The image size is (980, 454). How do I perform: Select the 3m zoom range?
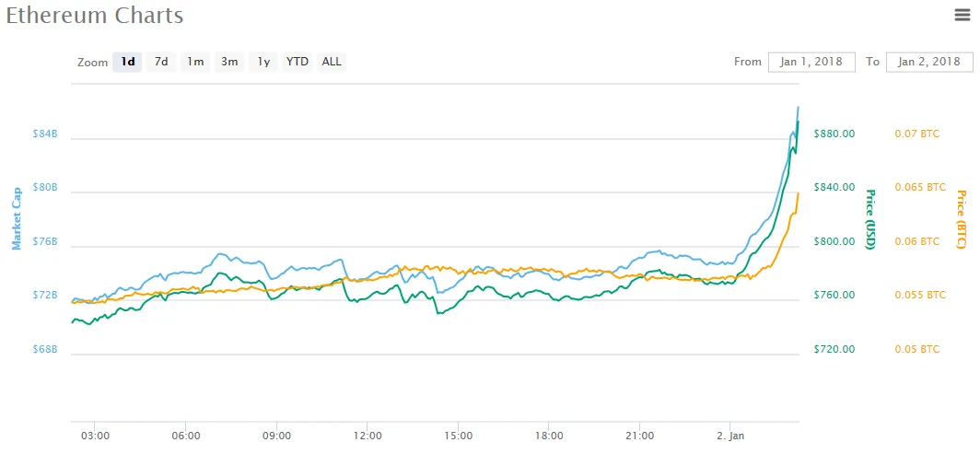click(229, 62)
